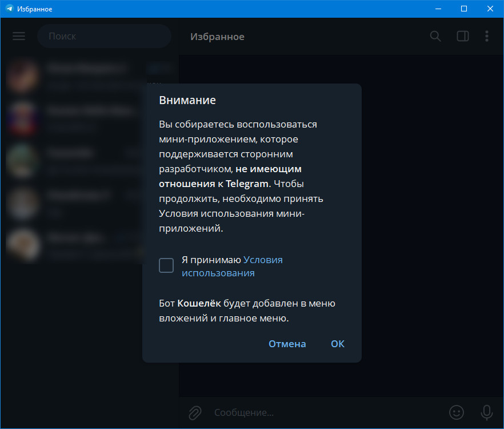Confirm the dialog with OK
504x429 pixels.
pyautogui.click(x=338, y=344)
